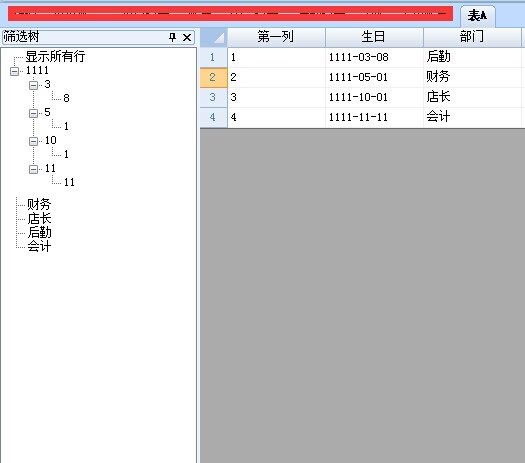The image size is (525, 463).
Task: Select day 8 under month 3
Action: point(66,98)
